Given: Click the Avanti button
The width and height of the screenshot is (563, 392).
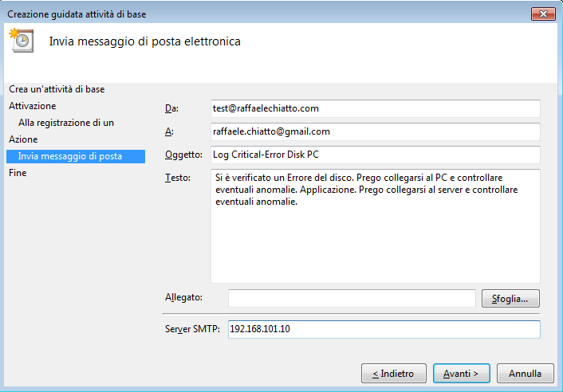Looking at the screenshot, I should tap(462, 374).
